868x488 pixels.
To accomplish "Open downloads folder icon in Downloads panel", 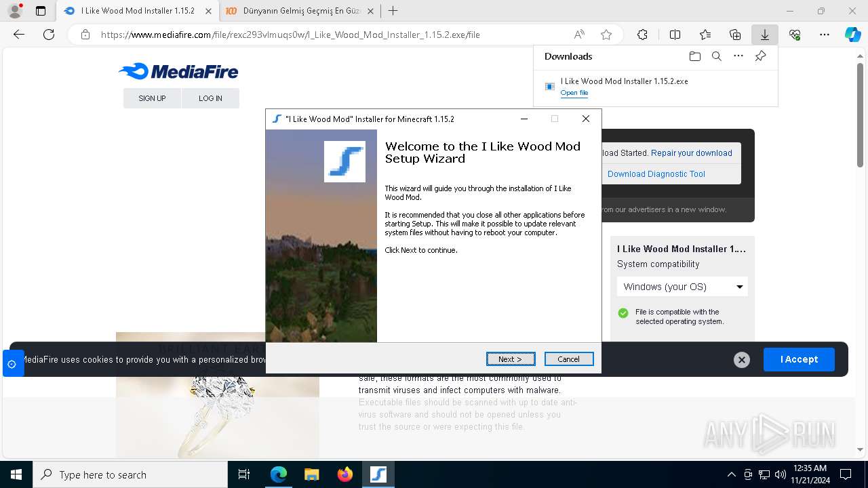I will click(695, 56).
